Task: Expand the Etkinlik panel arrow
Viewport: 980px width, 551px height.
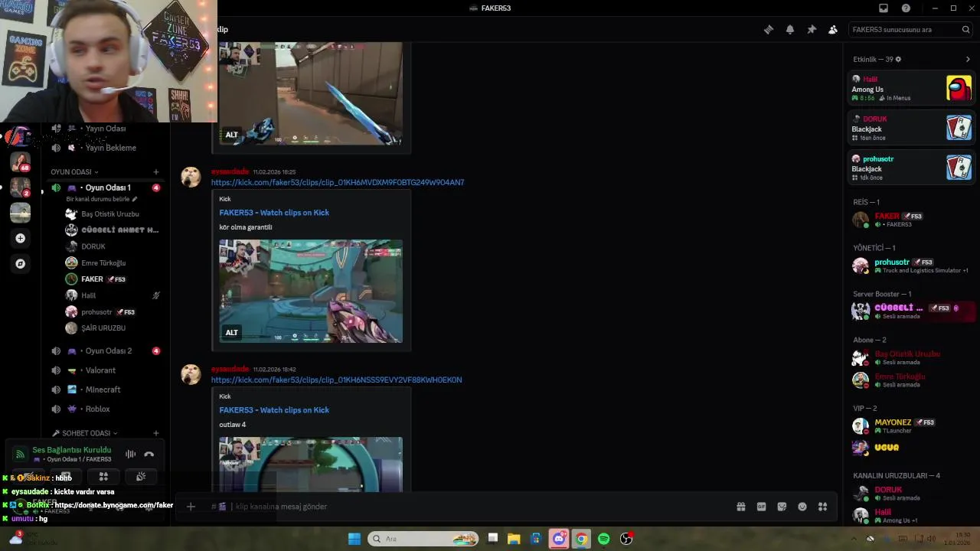Action: 968,59
